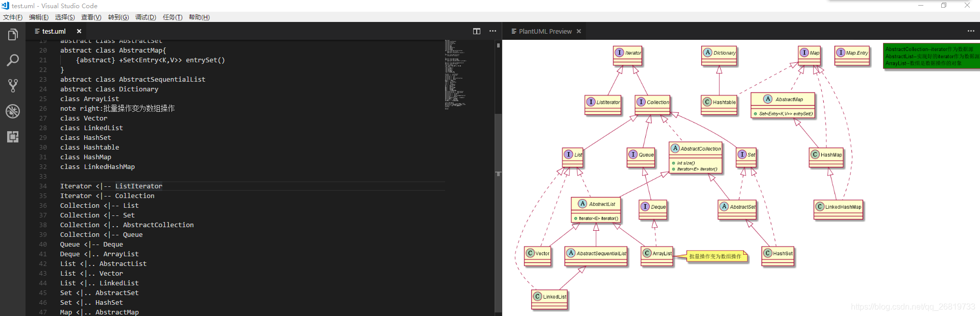Click the Dictionary abstract class icon in the diagram

click(707, 53)
